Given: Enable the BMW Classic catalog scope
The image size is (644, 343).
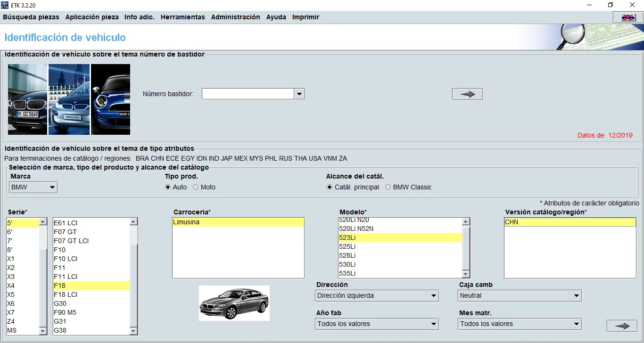Looking at the screenshot, I should point(388,187).
